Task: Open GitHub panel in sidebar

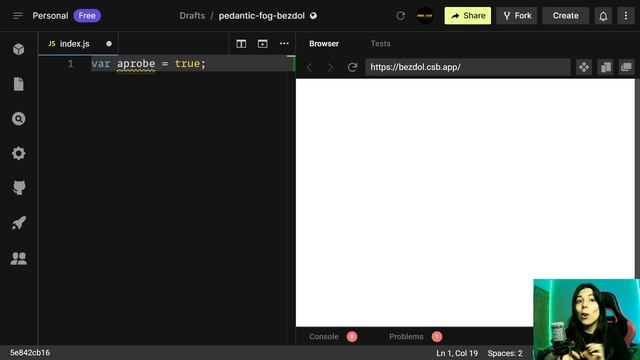Action: point(18,188)
